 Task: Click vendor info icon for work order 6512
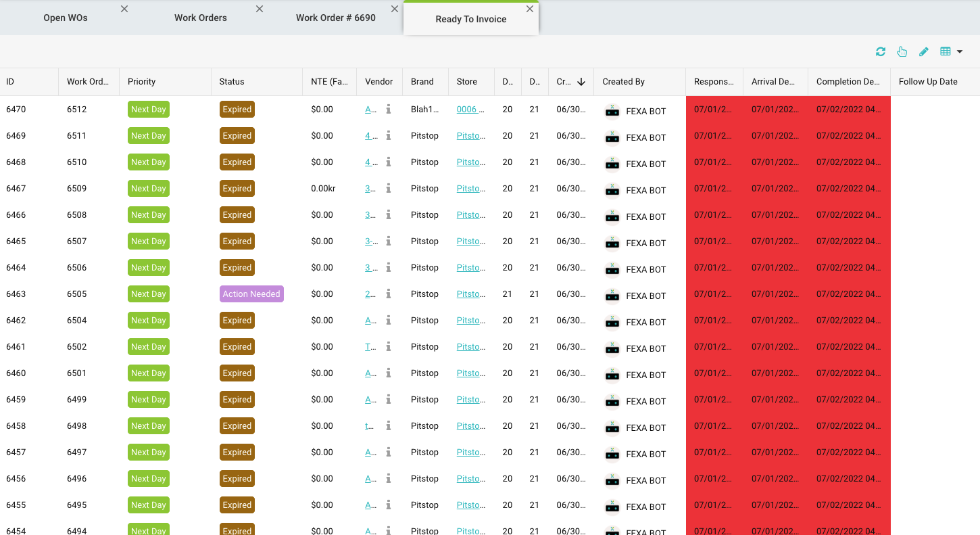389,109
